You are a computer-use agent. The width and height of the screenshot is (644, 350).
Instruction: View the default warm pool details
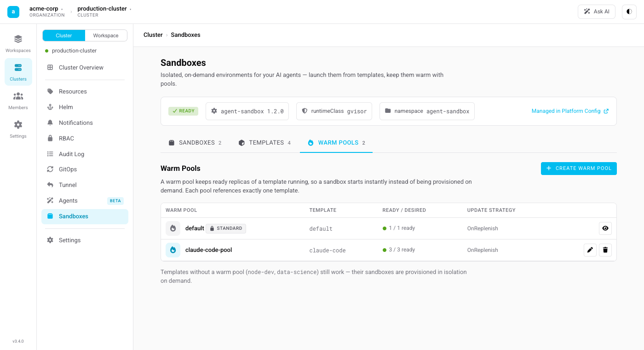click(605, 228)
